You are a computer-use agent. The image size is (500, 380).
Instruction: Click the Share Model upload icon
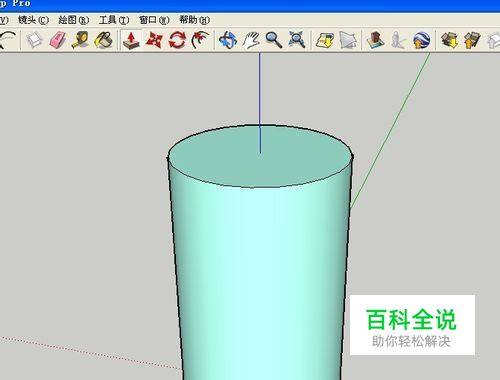point(472,40)
